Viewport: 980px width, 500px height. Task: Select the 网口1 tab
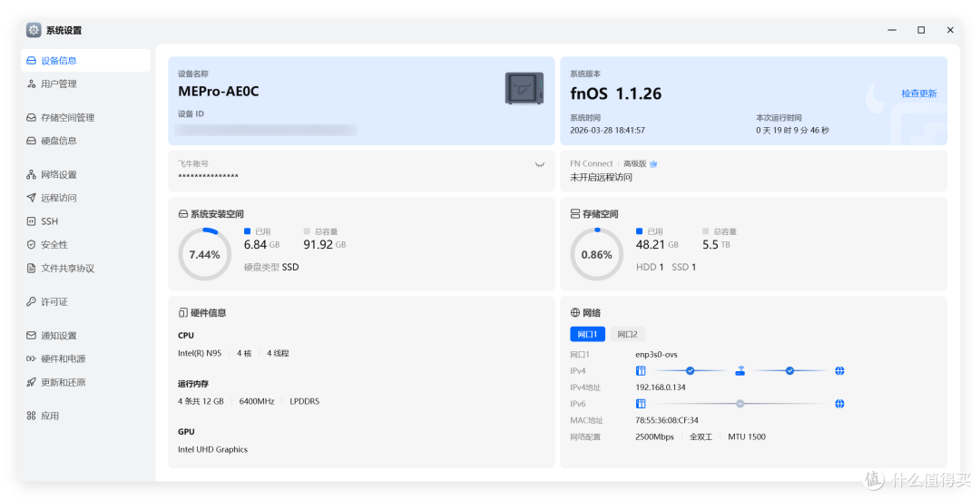pyautogui.click(x=587, y=334)
